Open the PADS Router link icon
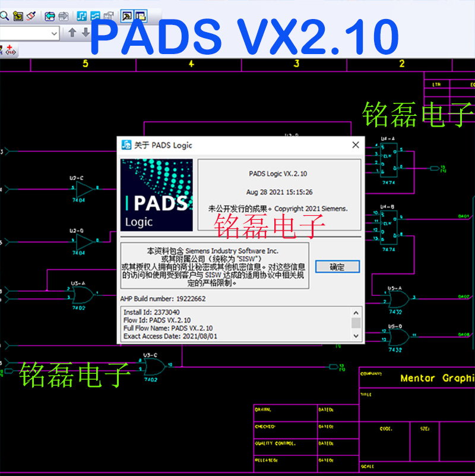475x476 pixels. [95, 16]
